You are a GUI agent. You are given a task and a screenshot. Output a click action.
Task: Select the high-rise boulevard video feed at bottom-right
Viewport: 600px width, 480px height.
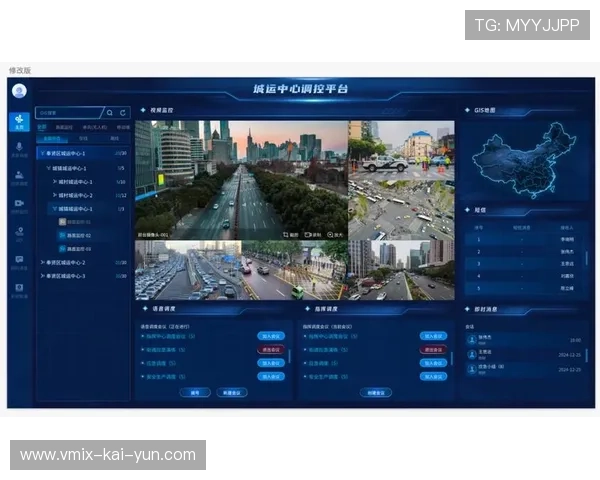coord(401,270)
